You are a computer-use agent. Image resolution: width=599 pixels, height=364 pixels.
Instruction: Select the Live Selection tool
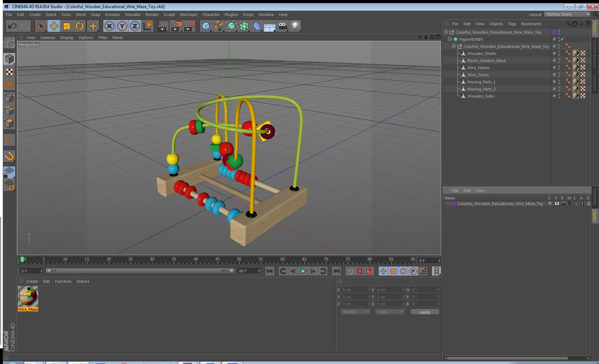click(41, 26)
